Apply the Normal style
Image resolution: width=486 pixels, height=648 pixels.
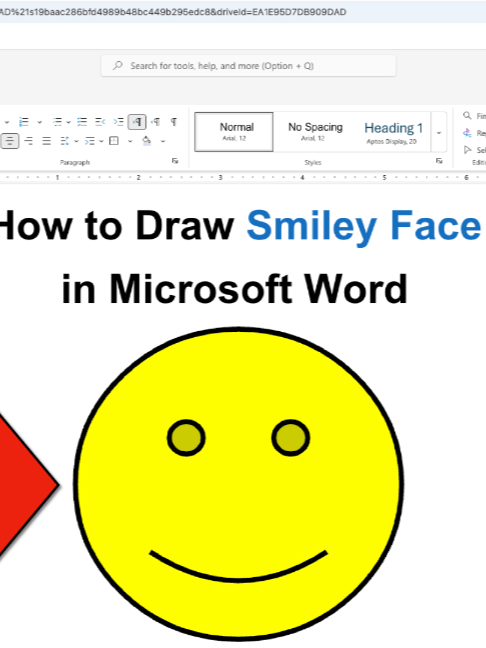click(x=234, y=132)
